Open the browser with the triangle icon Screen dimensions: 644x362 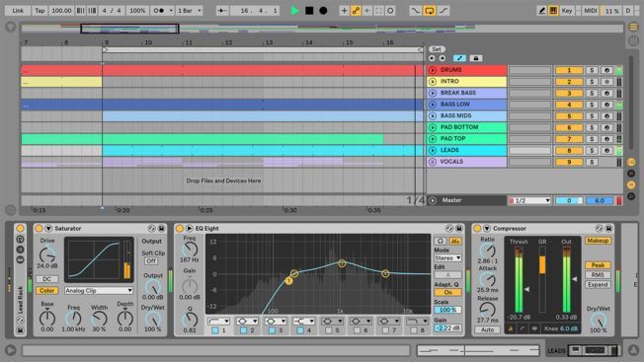10,27
